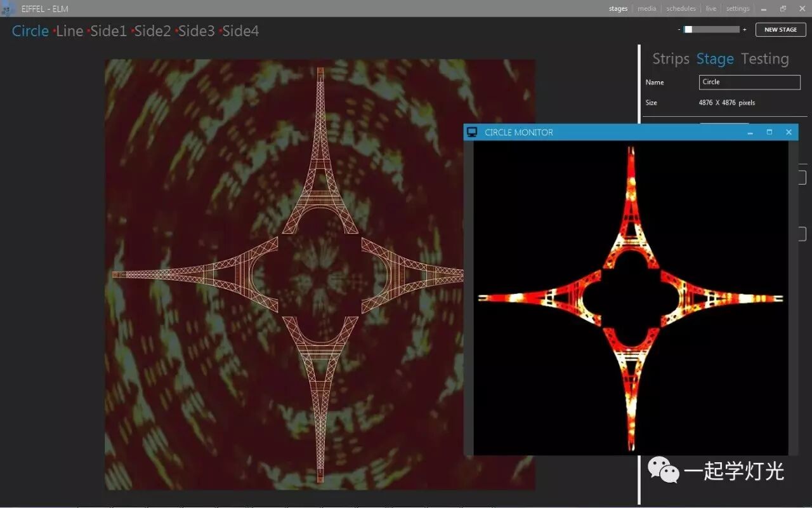
Task: Switch to the Line stage tab
Action: [x=70, y=31]
